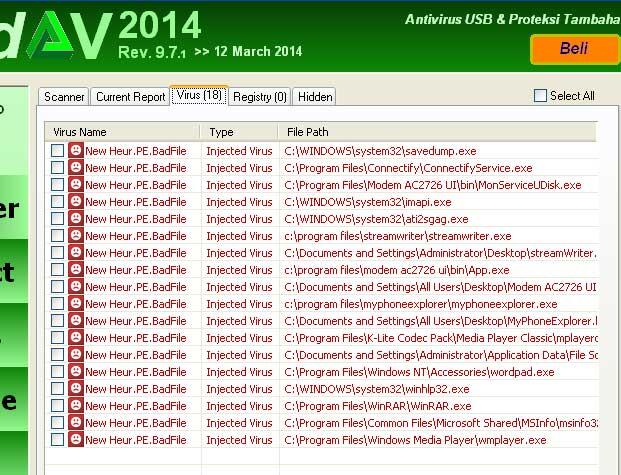Viewport: 621px width, 475px height.
Task: Select the C:\Program Files\WinRAR\WinRAR.exe path
Action: (378, 406)
